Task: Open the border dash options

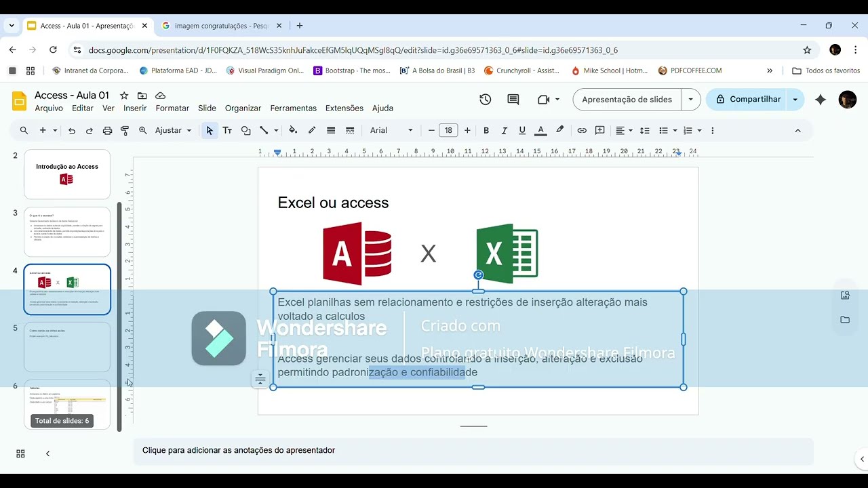Action: coord(350,130)
